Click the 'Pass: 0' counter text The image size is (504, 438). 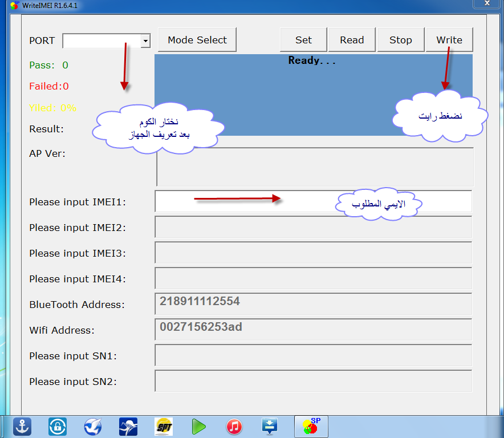(x=48, y=65)
